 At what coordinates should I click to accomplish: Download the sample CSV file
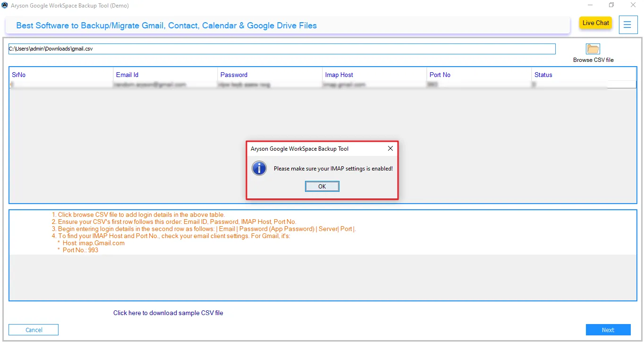[x=168, y=313]
